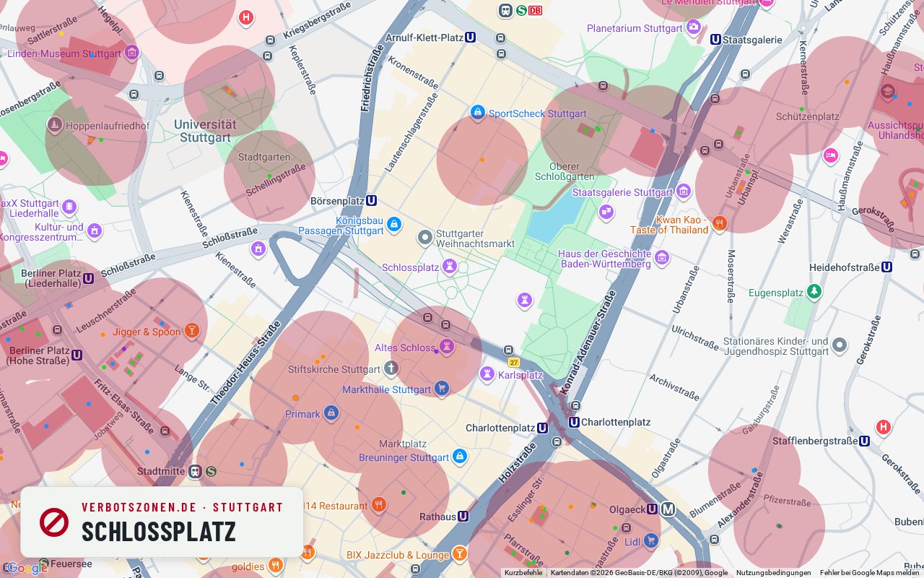Click the Marktplatz label
The width and height of the screenshot is (924, 578).
pos(403,444)
